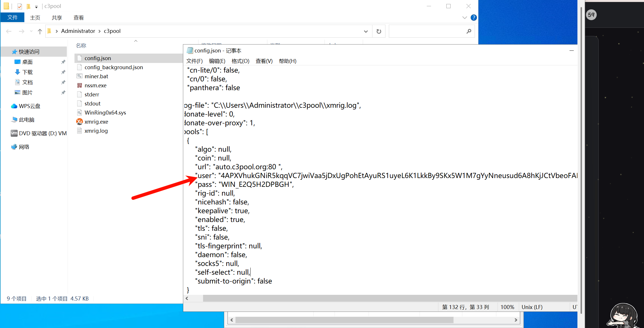This screenshot has height=328, width=644.
Task: Select config_background.json file
Action: tap(114, 67)
